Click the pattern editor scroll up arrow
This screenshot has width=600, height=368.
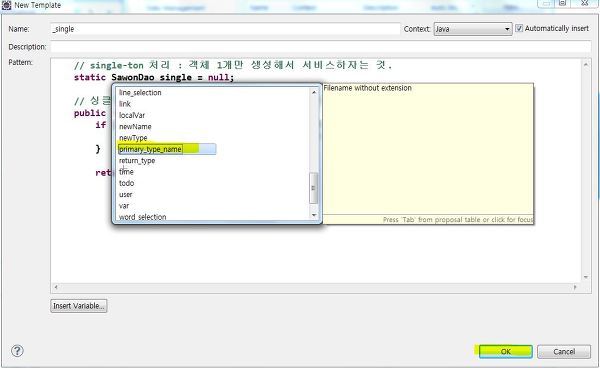tap(586, 65)
